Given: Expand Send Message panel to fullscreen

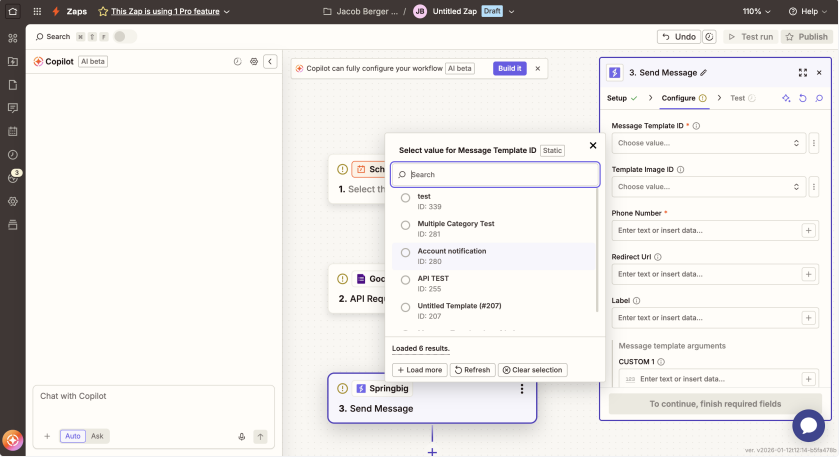Looking at the screenshot, I should point(802,73).
